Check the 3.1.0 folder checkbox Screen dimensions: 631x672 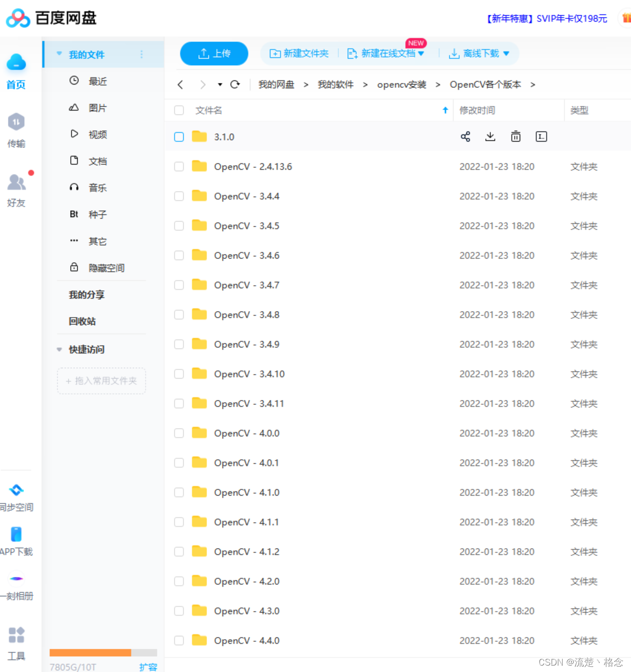pos(179,137)
